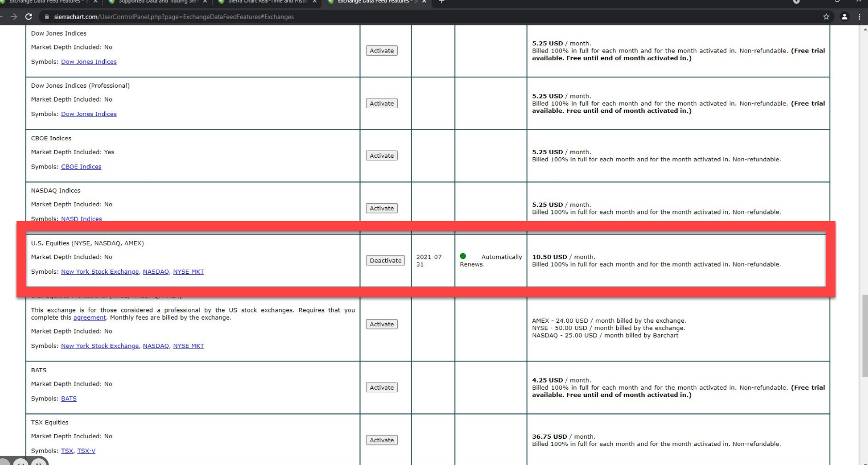The image size is (868, 465).
Task: Activate the Dow Jones Indices non-professional feed
Action: coord(382,51)
